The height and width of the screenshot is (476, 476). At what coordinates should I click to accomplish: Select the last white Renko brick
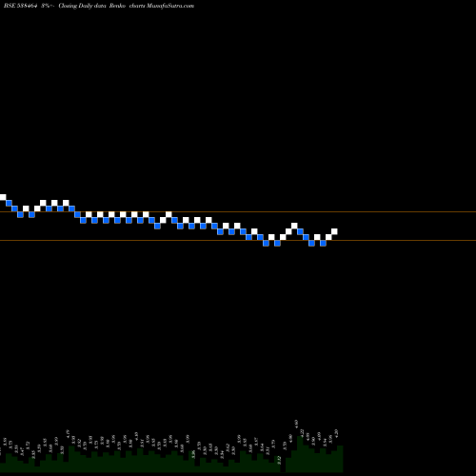point(334,231)
